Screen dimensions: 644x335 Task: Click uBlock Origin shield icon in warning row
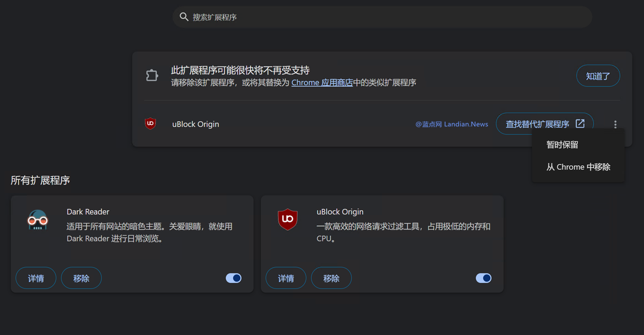click(x=150, y=124)
